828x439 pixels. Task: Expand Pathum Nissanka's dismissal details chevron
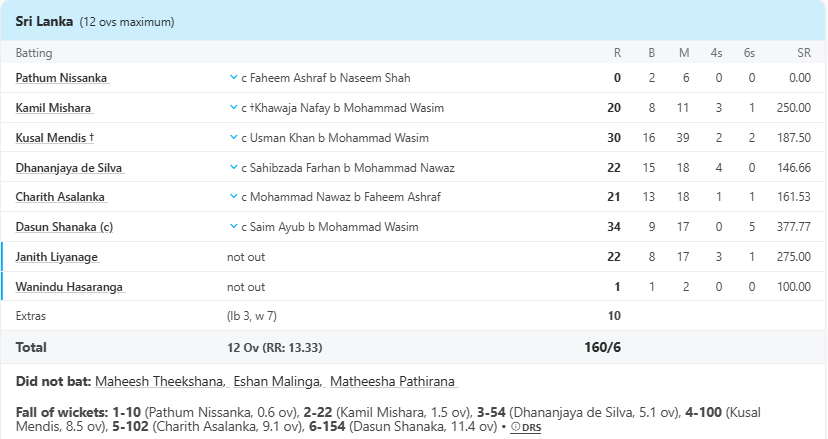[x=233, y=77]
